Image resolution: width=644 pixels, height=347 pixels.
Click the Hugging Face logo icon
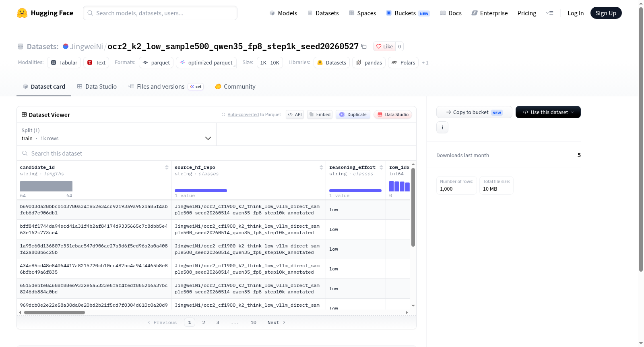tap(22, 13)
